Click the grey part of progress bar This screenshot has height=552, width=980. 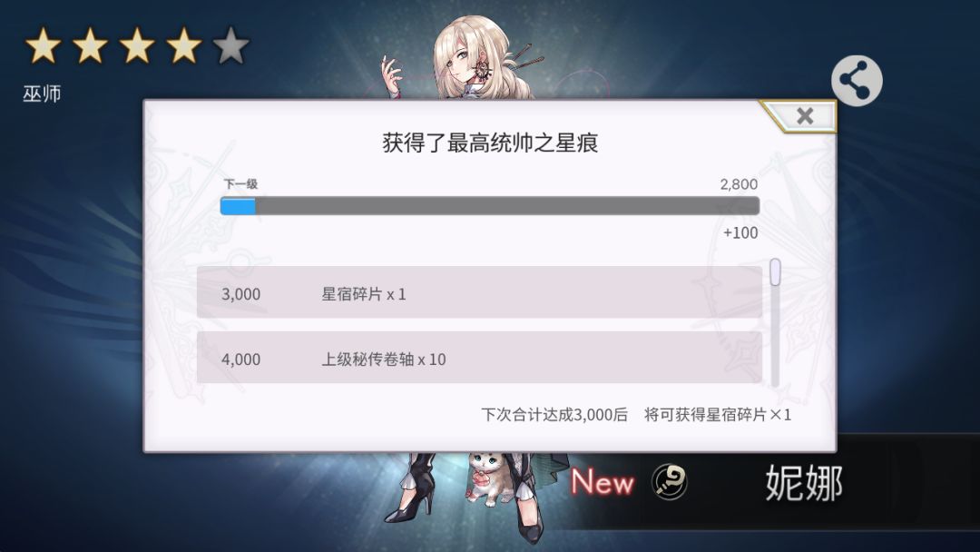[x=507, y=206]
